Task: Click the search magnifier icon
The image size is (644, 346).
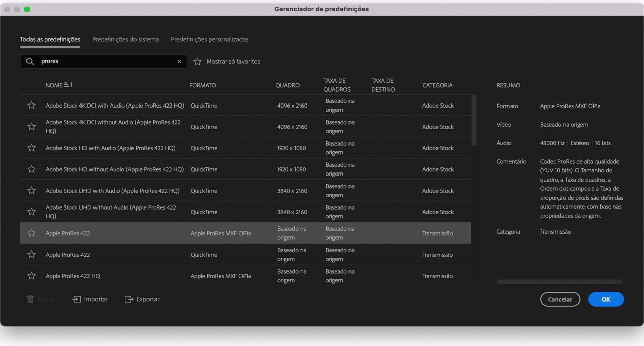Action: pyautogui.click(x=30, y=61)
